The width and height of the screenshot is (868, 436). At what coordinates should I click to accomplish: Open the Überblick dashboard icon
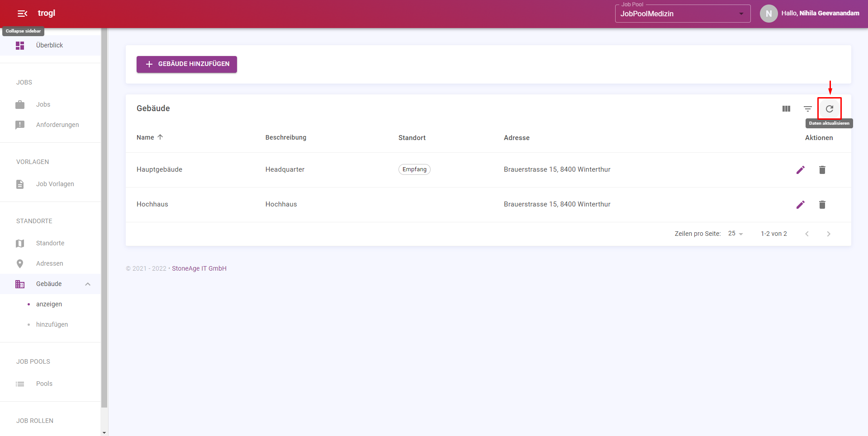click(x=20, y=46)
